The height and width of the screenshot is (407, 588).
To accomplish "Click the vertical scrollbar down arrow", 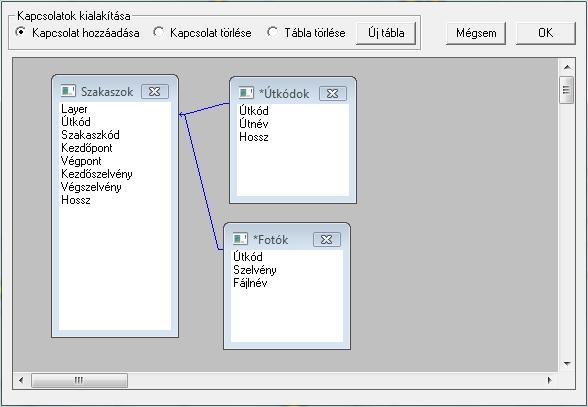I will point(567,363).
